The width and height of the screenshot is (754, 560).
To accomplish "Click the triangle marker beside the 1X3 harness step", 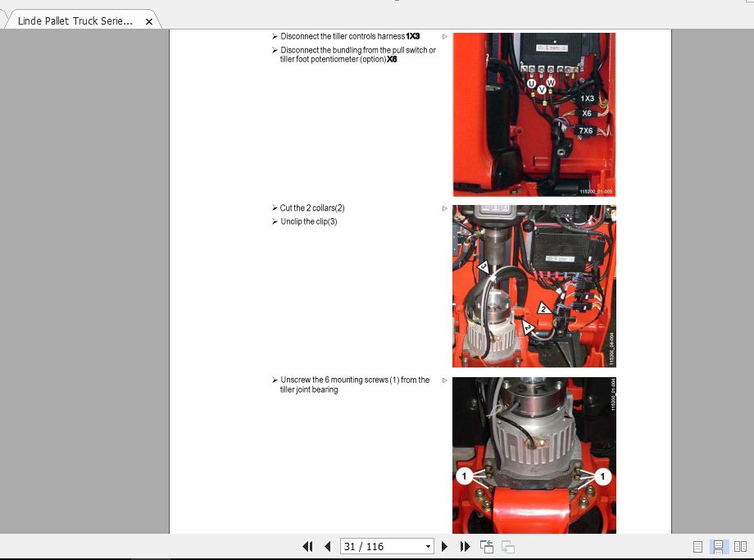I will 445,37.
